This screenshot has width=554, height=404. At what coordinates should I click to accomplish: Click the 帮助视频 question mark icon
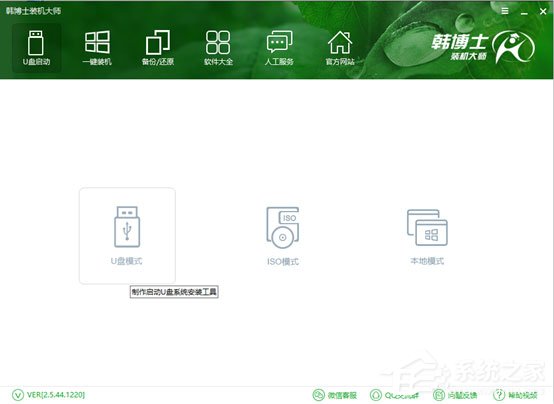click(499, 395)
